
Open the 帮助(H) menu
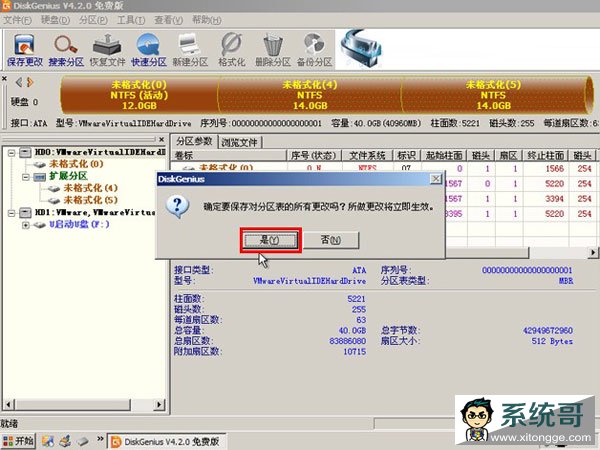207,20
